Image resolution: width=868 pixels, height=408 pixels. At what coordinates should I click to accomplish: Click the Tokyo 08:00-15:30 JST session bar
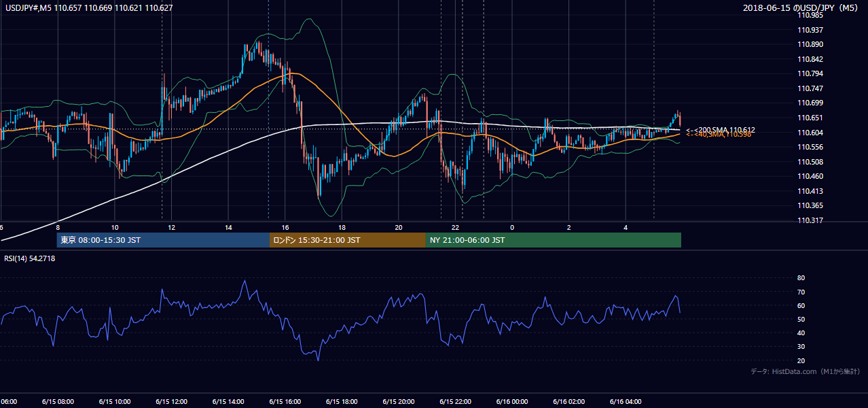pyautogui.click(x=163, y=240)
